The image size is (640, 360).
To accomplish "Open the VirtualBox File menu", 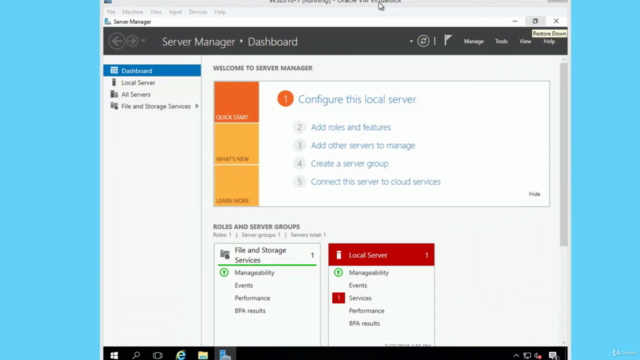I will pos(111,12).
